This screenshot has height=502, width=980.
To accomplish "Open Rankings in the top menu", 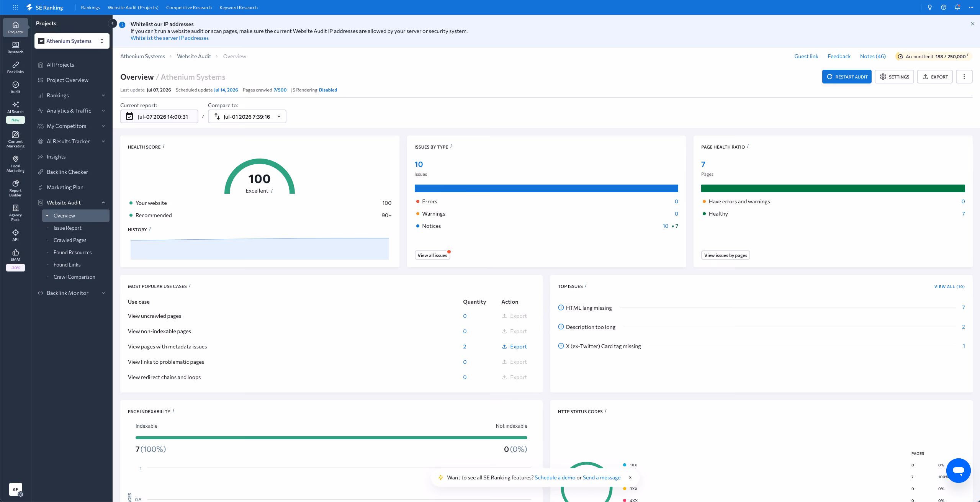I will coord(90,7).
